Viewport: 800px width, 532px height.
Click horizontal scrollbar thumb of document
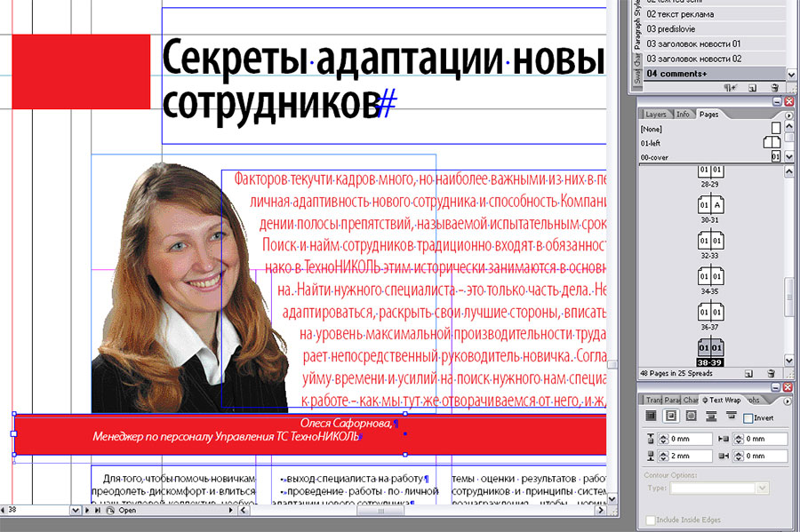[380, 511]
